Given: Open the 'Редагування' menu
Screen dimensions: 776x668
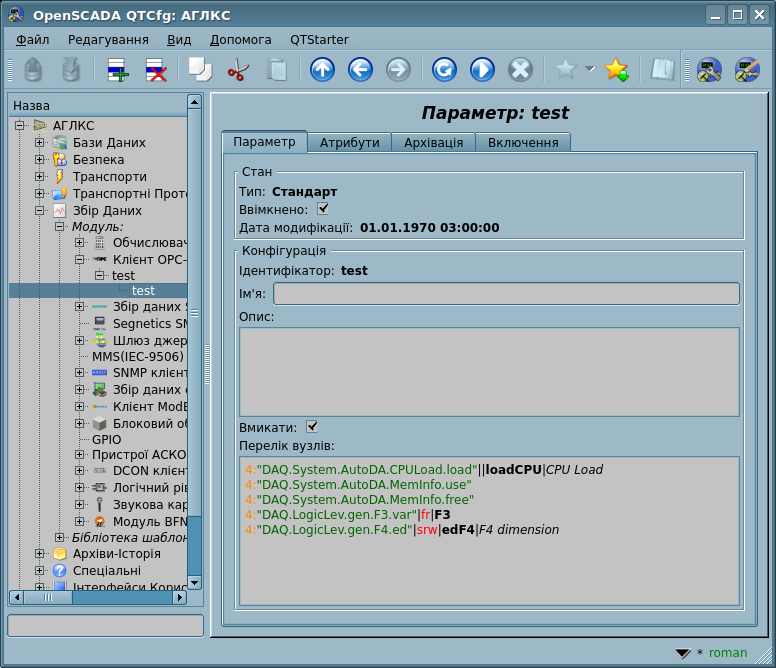Looking at the screenshot, I should 108,39.
